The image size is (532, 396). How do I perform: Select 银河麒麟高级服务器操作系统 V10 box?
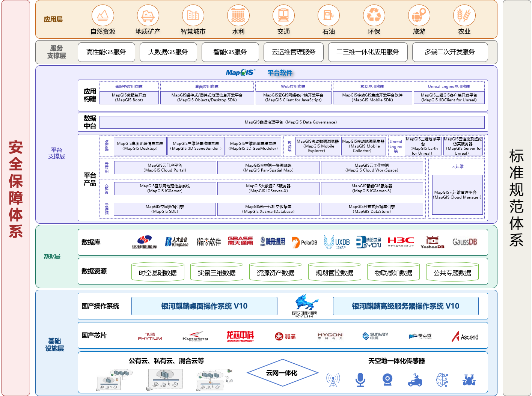click(406, 306)
